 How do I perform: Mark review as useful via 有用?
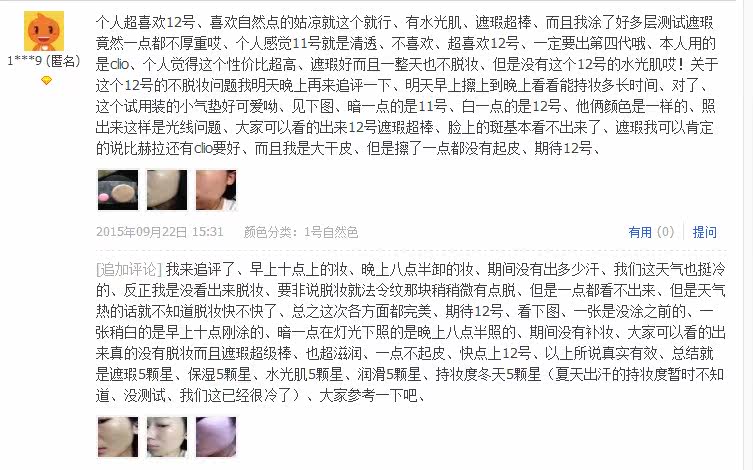pyautogui.click(x=640, y=232)
